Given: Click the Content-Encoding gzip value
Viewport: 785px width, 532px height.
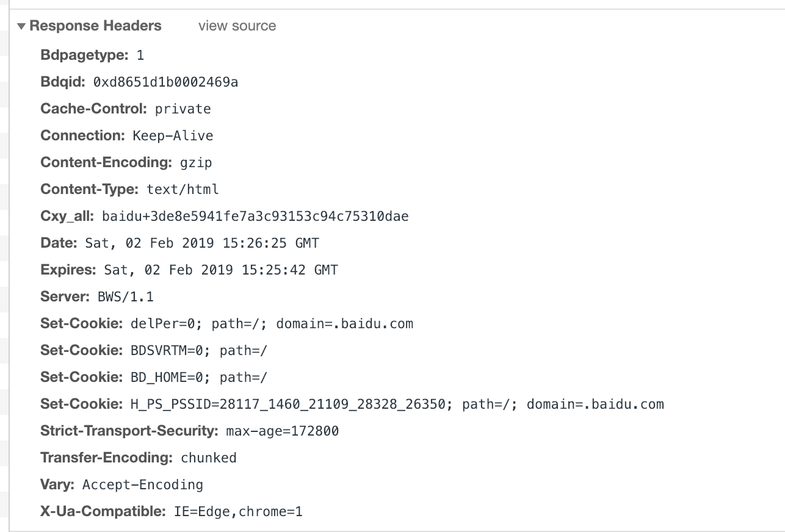Looking at the screenshot, I should [196, 163].
